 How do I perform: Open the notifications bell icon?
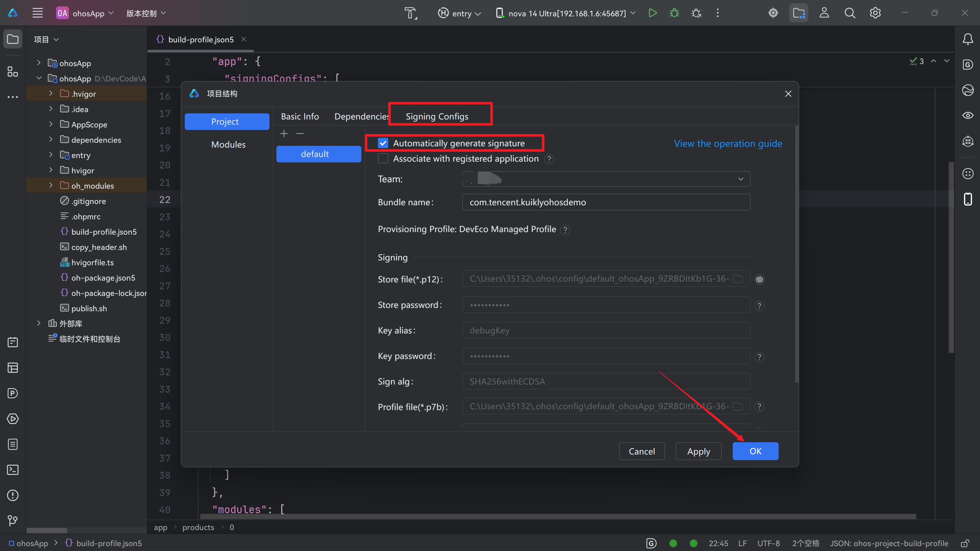tap(967, 39)
